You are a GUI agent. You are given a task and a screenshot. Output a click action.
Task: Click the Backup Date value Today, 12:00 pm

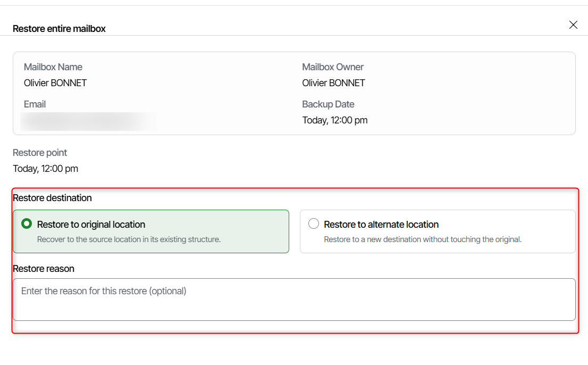(x=334, y=120)
